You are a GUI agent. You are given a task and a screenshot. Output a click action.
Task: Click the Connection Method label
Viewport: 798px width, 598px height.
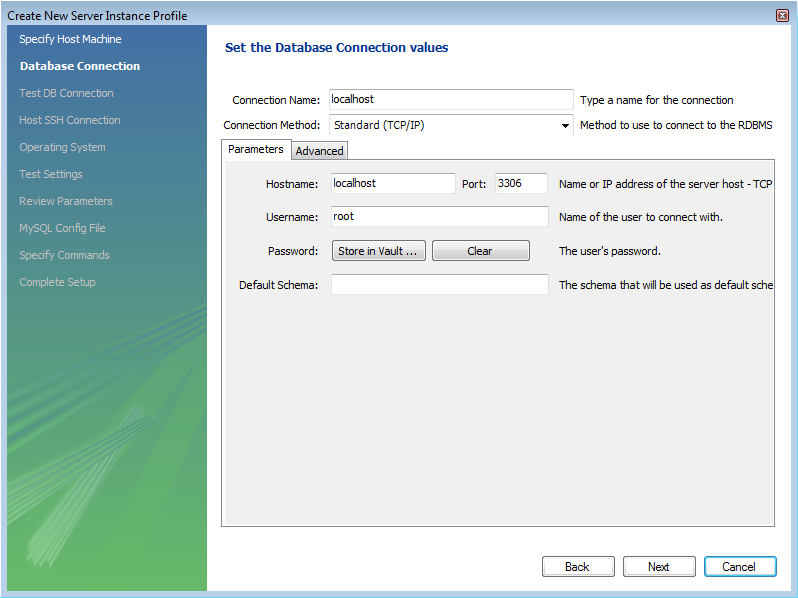point(272,125)
